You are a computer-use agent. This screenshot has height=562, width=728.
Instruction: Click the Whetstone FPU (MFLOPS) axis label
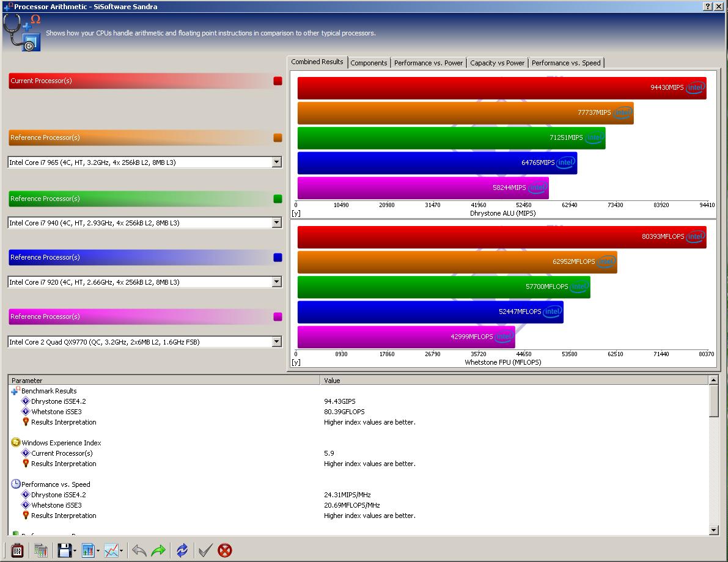tap(503, 362)
